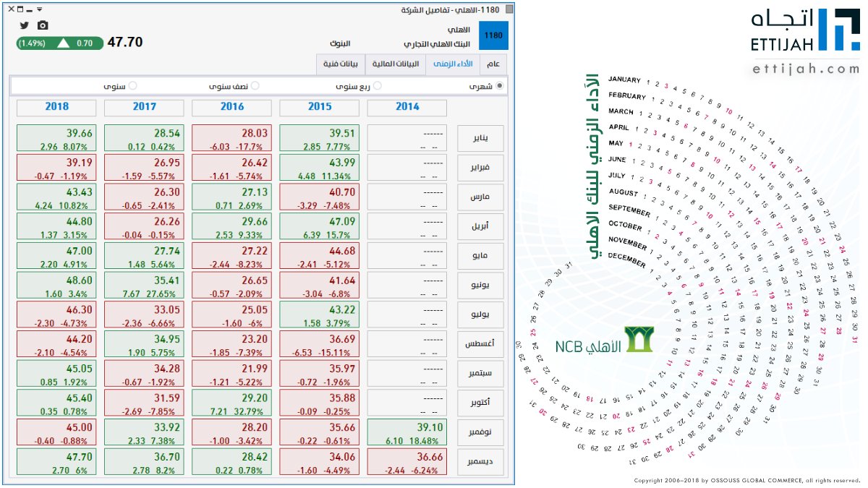
Task: Click the 47.70 current price value
Action: pyautogui.click(x=125, y=43)
